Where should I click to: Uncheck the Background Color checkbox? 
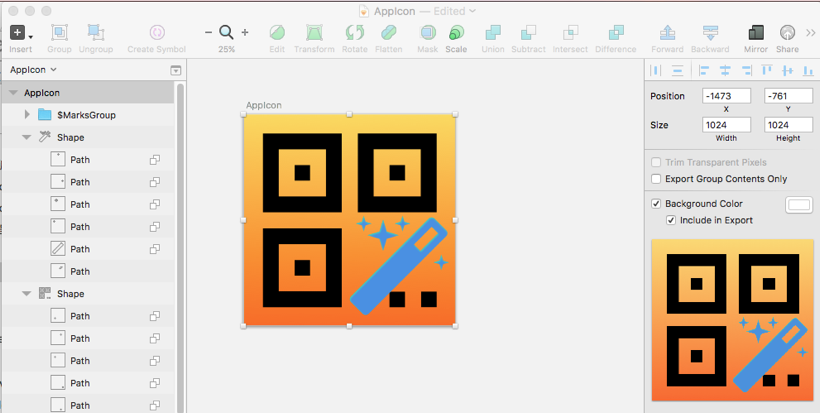pos(656,203)
